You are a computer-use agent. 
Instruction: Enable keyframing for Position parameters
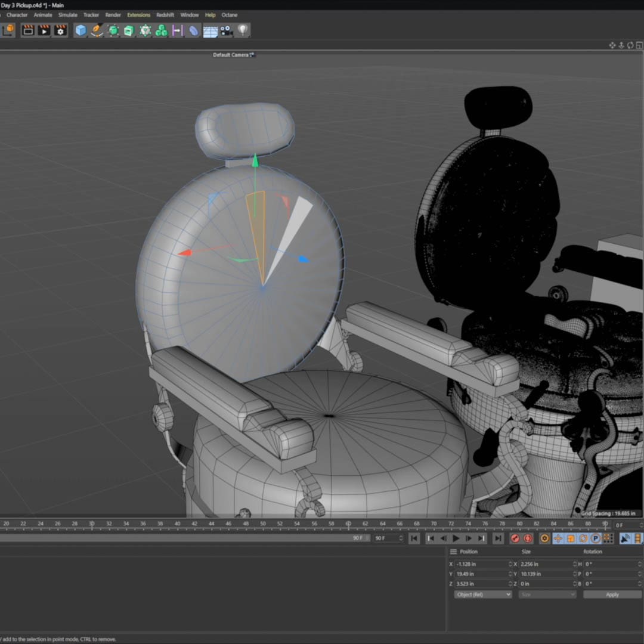(558, 538)
